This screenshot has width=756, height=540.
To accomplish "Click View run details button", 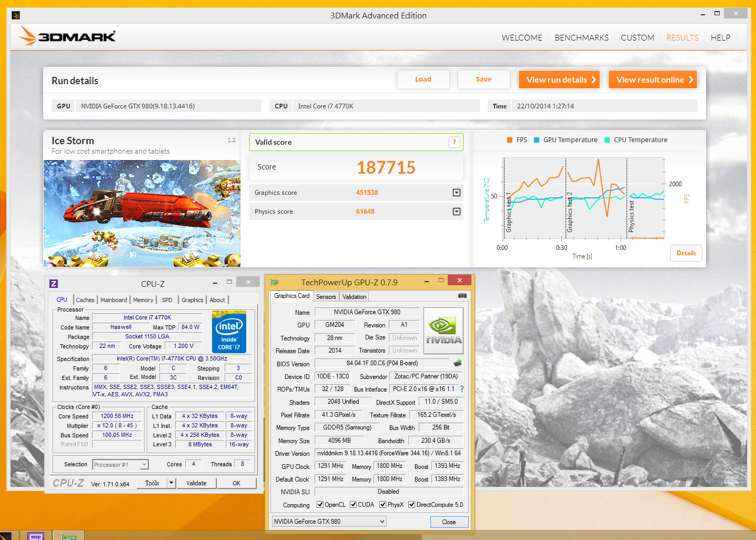I will (559, 79).
